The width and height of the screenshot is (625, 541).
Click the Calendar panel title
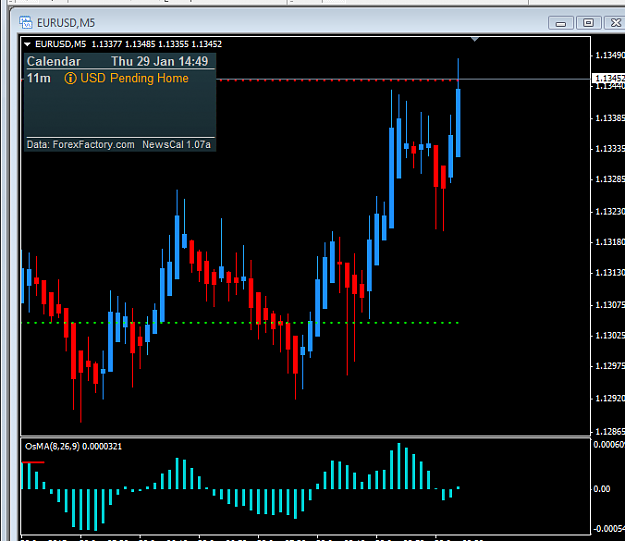[54, 61]
